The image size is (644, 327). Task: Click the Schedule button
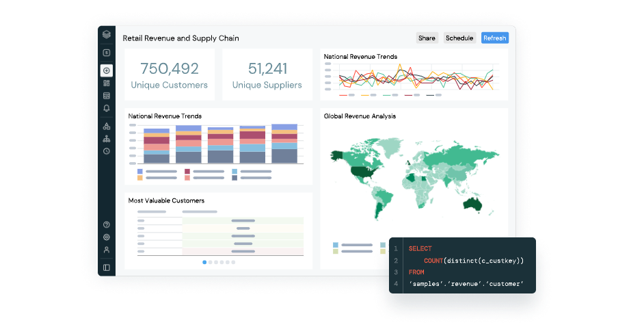point(459,38)
